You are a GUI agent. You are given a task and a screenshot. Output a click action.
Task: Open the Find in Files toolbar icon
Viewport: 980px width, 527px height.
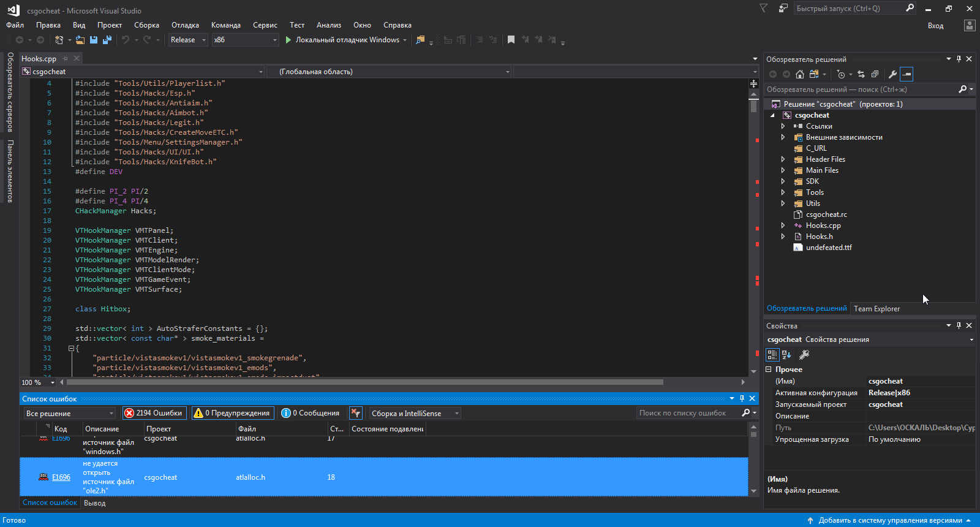tap(420, 40)
